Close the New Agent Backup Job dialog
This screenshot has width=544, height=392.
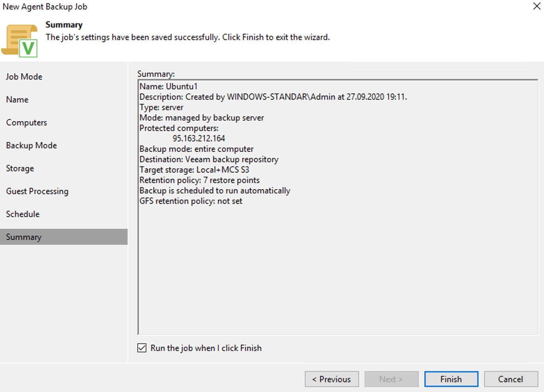click(537, 6)
